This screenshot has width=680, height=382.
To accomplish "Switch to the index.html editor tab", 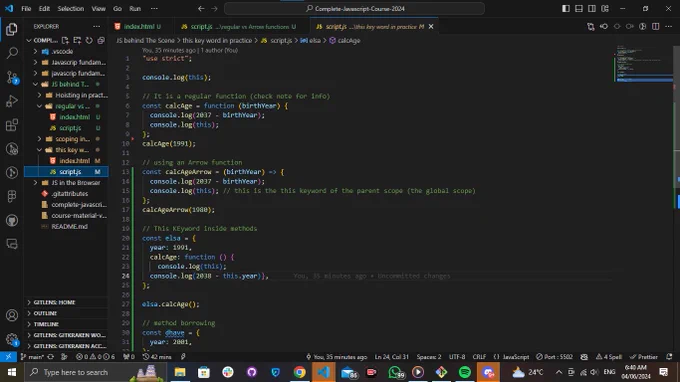I will tap(141, 26).
